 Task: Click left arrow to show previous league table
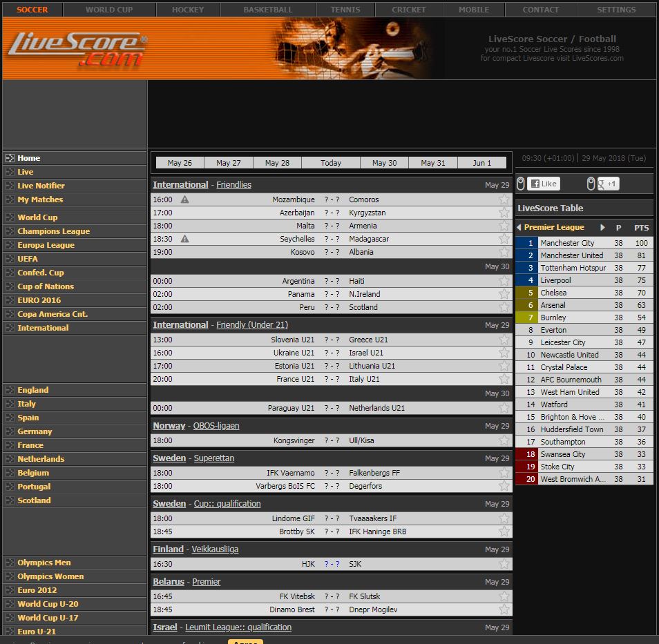tap(519, 226)
